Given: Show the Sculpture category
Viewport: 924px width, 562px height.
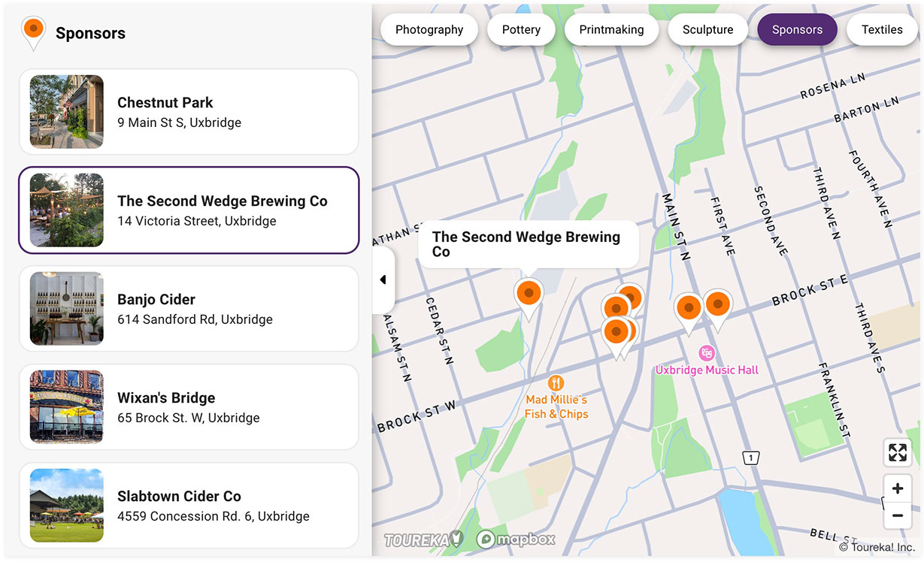Looking at the screenshot, I should (707, 30).
